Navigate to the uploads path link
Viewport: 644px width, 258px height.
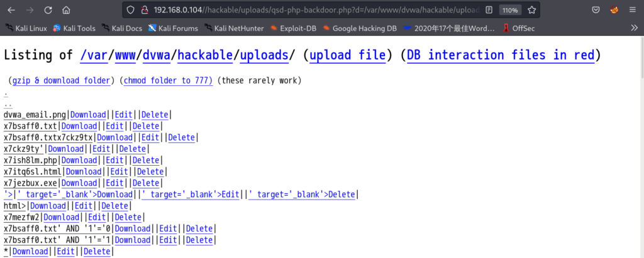pos(264,55)
